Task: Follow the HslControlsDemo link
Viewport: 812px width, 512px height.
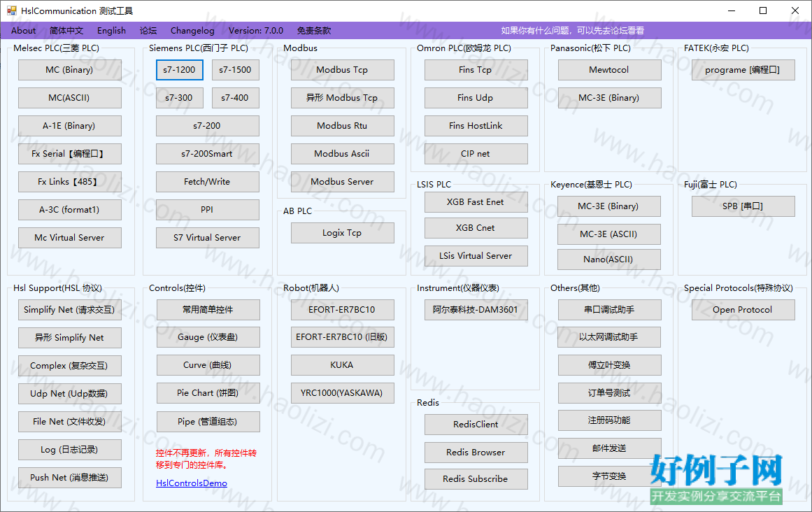Action: pos(192,483)
